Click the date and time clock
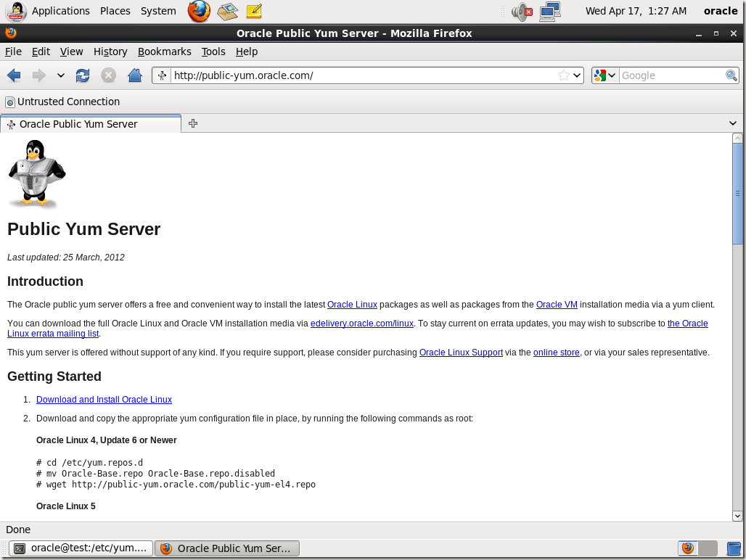The image size is (746, 560). pos(636,11)
